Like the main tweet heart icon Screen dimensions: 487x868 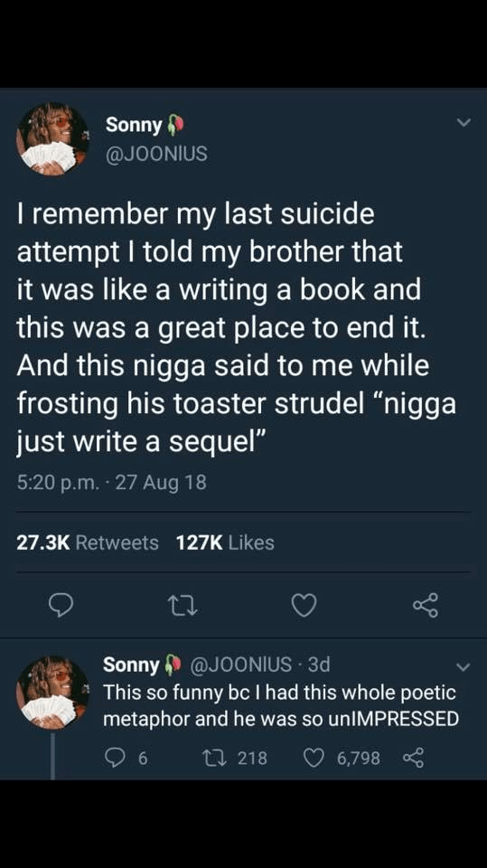coord(304,605)
